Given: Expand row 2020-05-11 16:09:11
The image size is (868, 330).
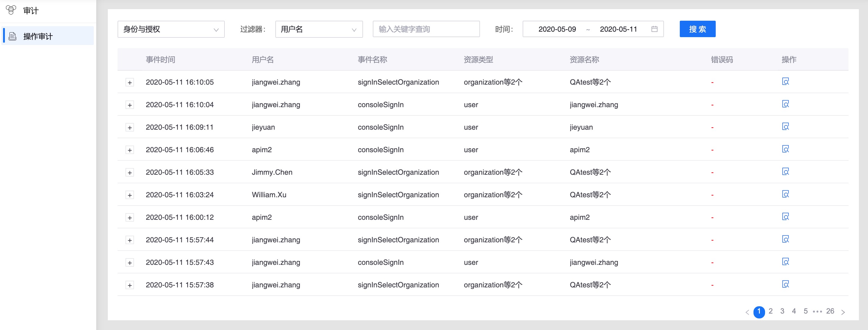Looking at the screenshot, I should click(x=130, y=128).
